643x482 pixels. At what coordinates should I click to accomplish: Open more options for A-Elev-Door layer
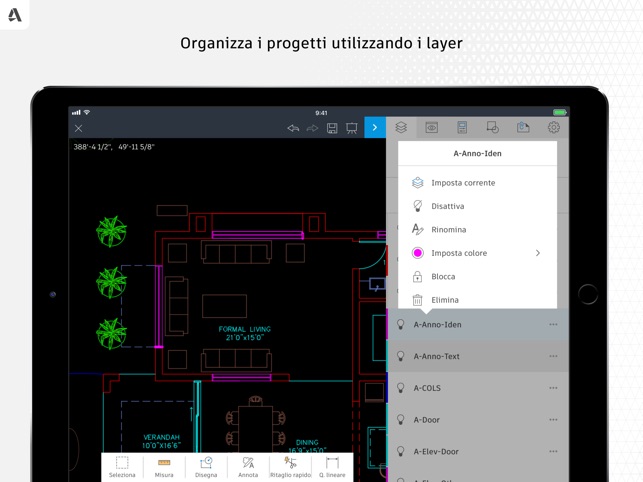pyautogui.click(x=553, y=452)
